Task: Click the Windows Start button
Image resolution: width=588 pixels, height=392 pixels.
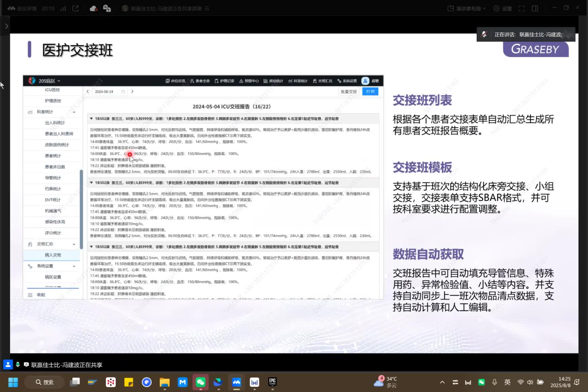Action: coord(13,382)
